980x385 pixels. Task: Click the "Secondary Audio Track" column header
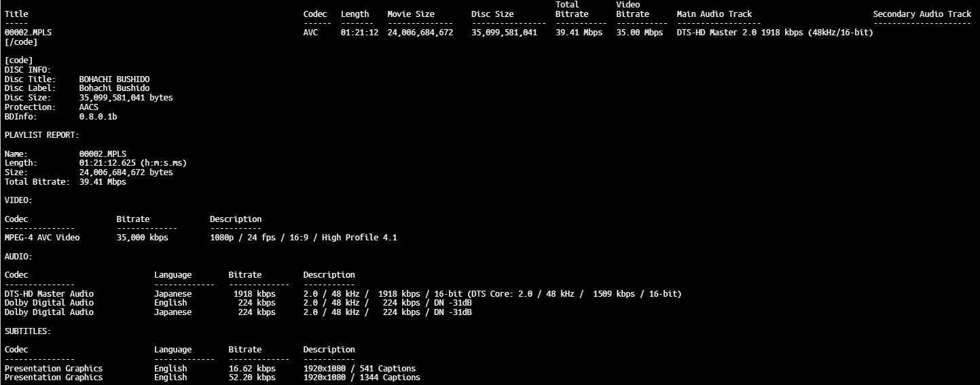coord(922,14)
